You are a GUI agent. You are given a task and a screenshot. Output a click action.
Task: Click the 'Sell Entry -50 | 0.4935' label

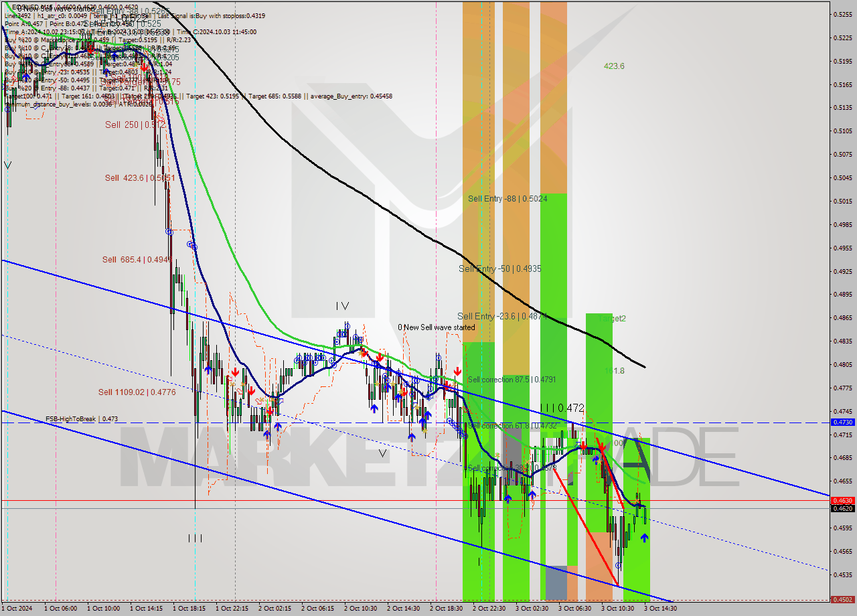click(499, 268)
